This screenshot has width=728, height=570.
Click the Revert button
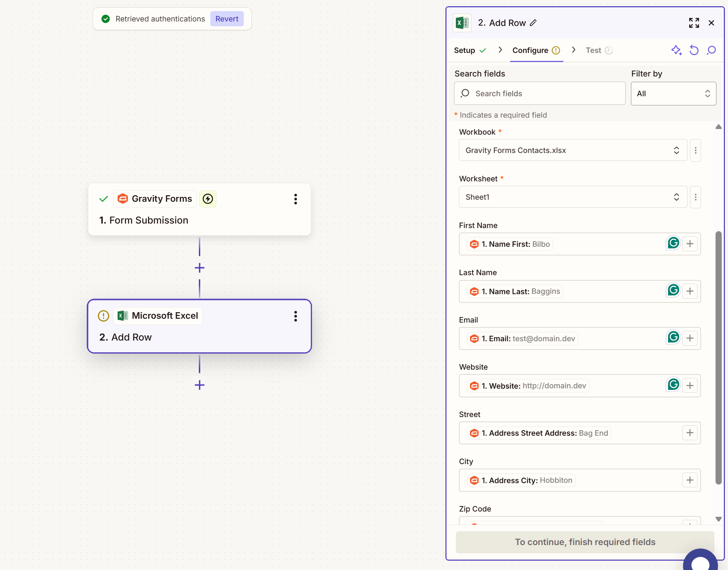tap(227, 19)
